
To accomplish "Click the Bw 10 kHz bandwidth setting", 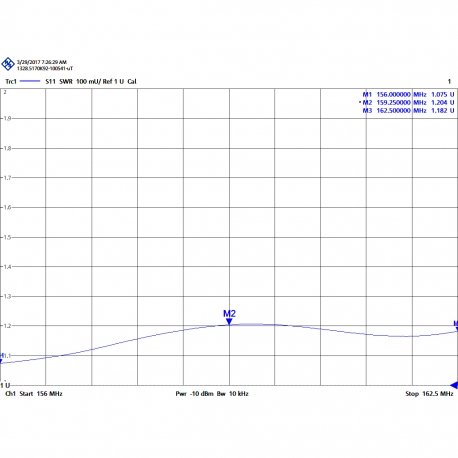I will pos(233,394).
